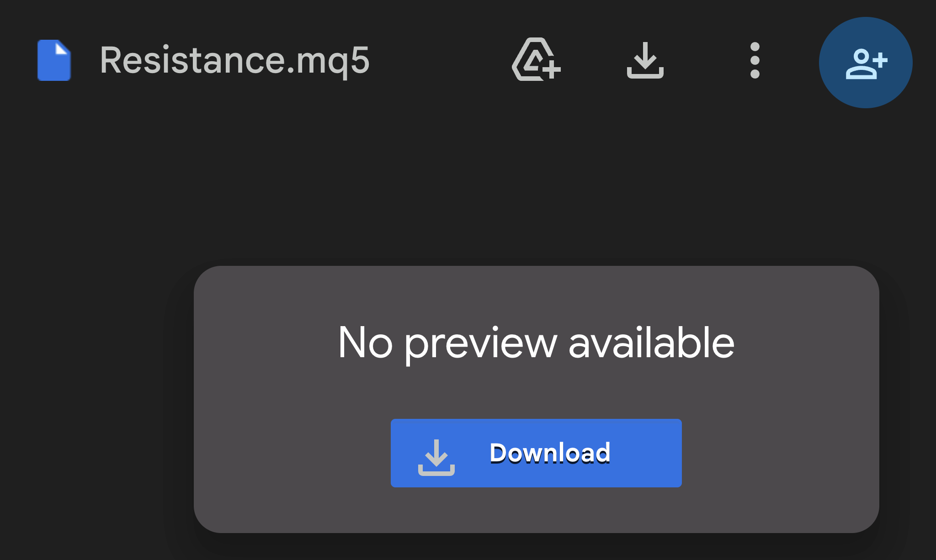Open the three-dot more actions menu
The height and width of the screenshot is (560, 936).
(x=755, y=60)
